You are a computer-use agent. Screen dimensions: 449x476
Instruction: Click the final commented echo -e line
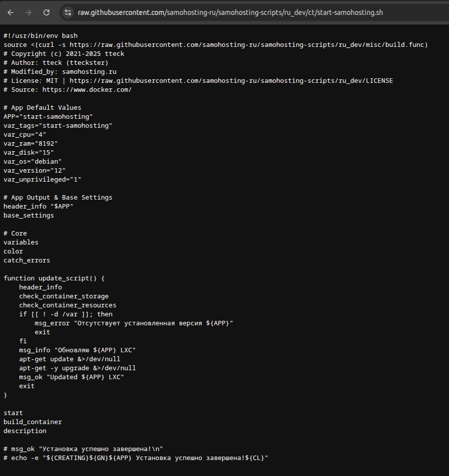136,458
